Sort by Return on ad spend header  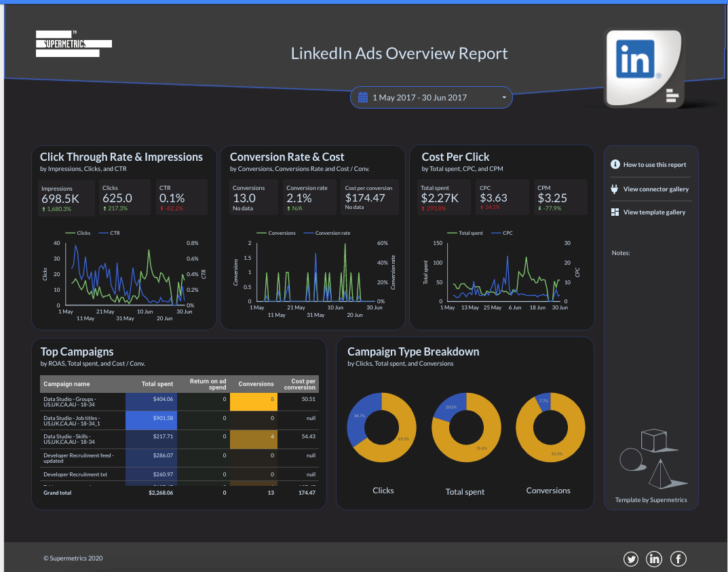208,384
